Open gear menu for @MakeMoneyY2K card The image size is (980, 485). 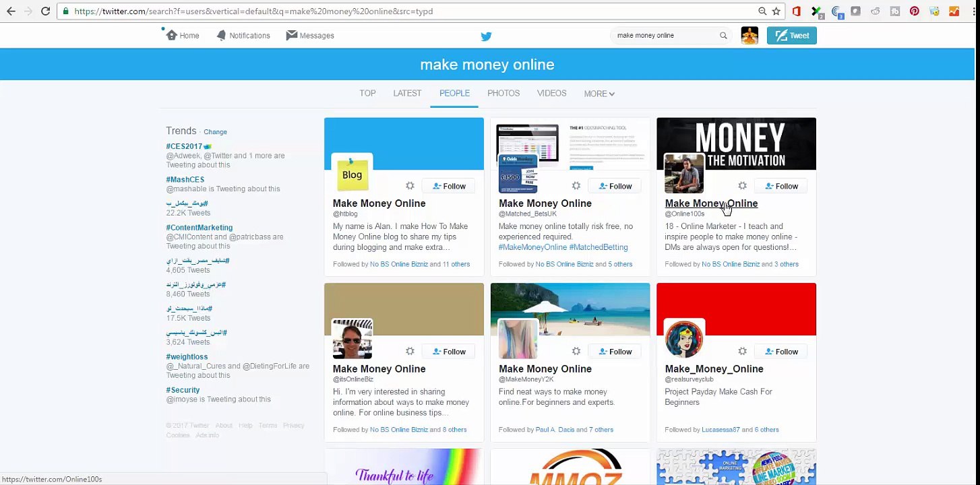tap(576, 352)
